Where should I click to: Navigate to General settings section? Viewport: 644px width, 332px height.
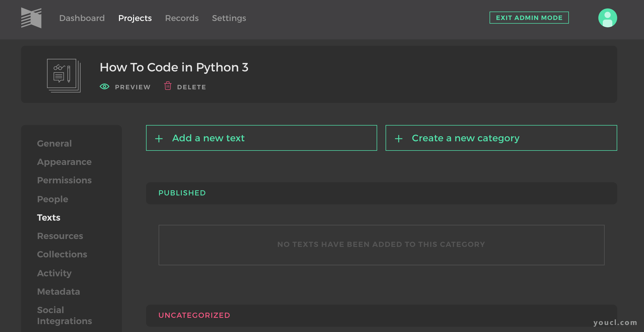pyautogui.click(x=54, y=143)
